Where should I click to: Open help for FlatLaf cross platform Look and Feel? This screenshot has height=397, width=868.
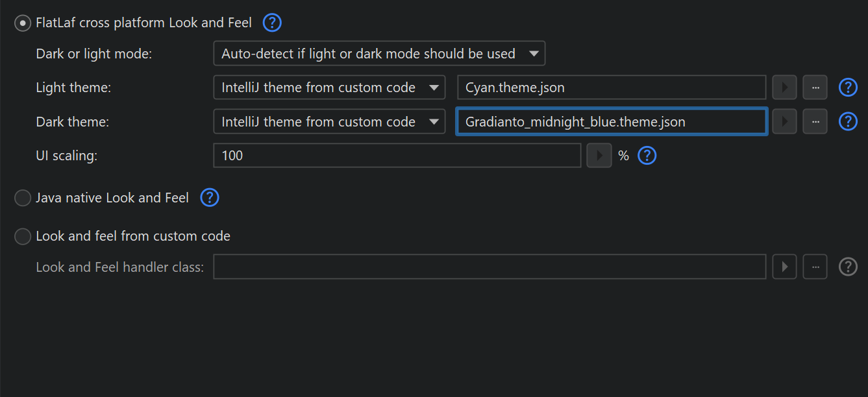(272, 23)
